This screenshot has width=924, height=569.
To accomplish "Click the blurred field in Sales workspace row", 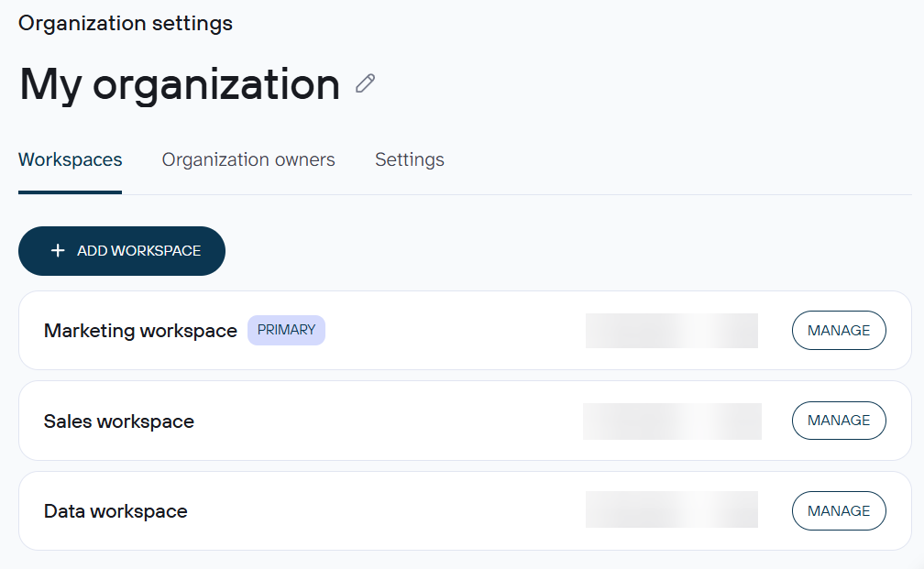I will coord(671,421).
